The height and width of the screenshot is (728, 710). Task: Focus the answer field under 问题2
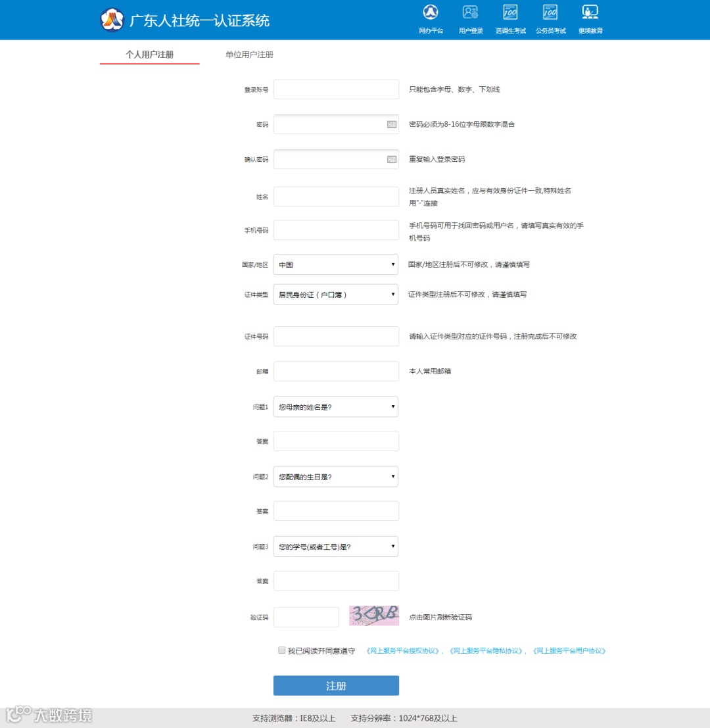click(336, 511)
